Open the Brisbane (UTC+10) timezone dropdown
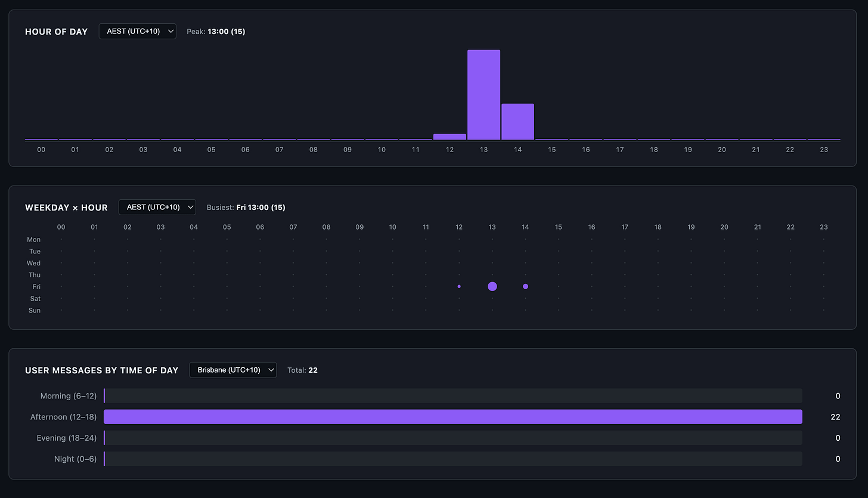The image size is (868, 498). [233, 370]
